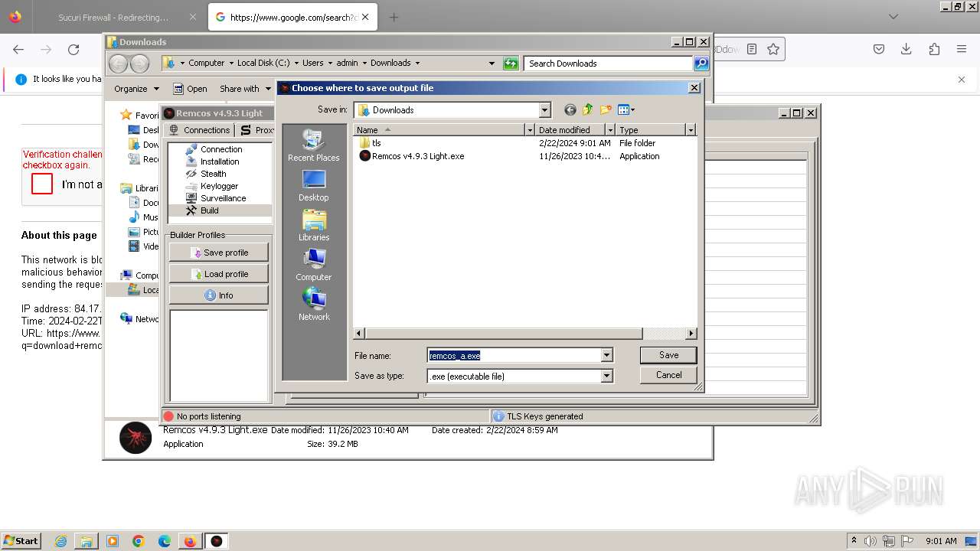
Task: Click Recent Places icon in save dialog
Action: (x=313, y=145)
